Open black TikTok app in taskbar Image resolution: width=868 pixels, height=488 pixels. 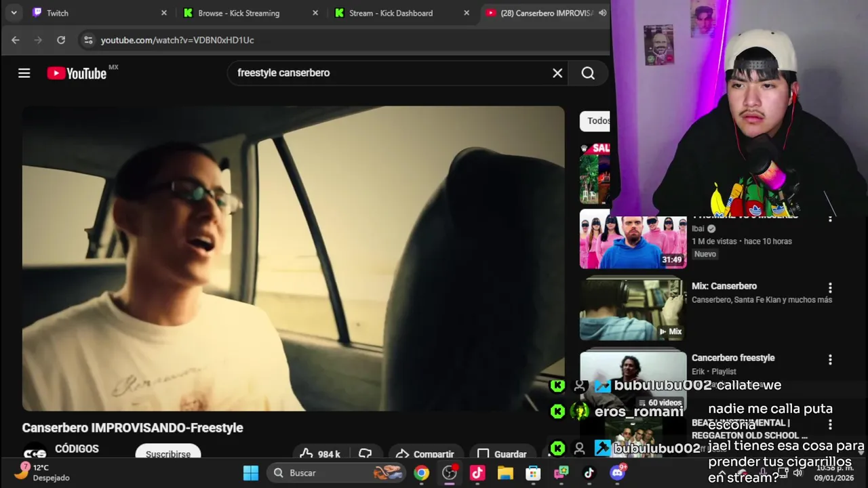pos(589,473)
